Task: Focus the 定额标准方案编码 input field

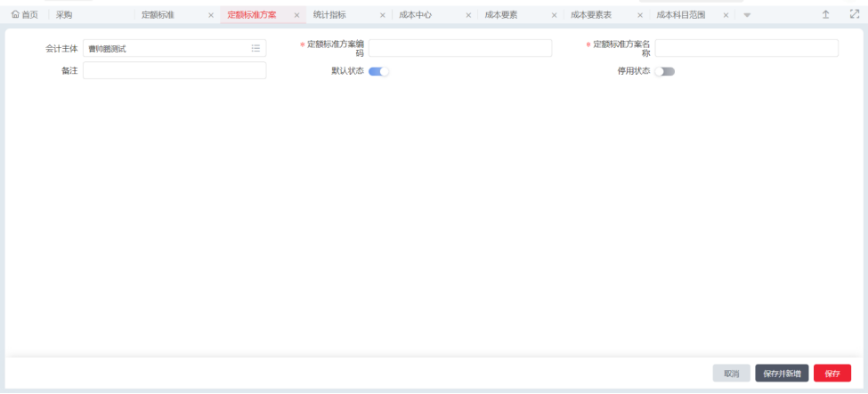Action: point(460,48)
